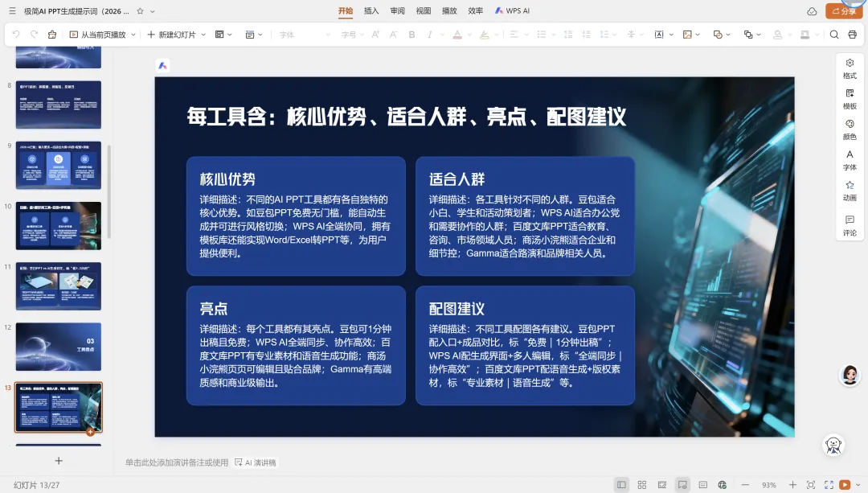Select slide 9 thumbnail

[58, 165]
